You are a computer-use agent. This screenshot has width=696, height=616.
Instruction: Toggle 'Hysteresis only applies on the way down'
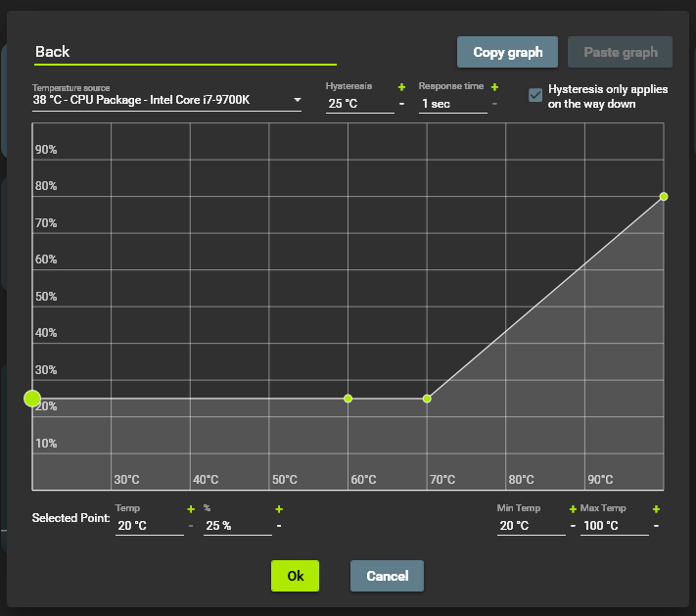pyautogui.click(x=535, y=96)
